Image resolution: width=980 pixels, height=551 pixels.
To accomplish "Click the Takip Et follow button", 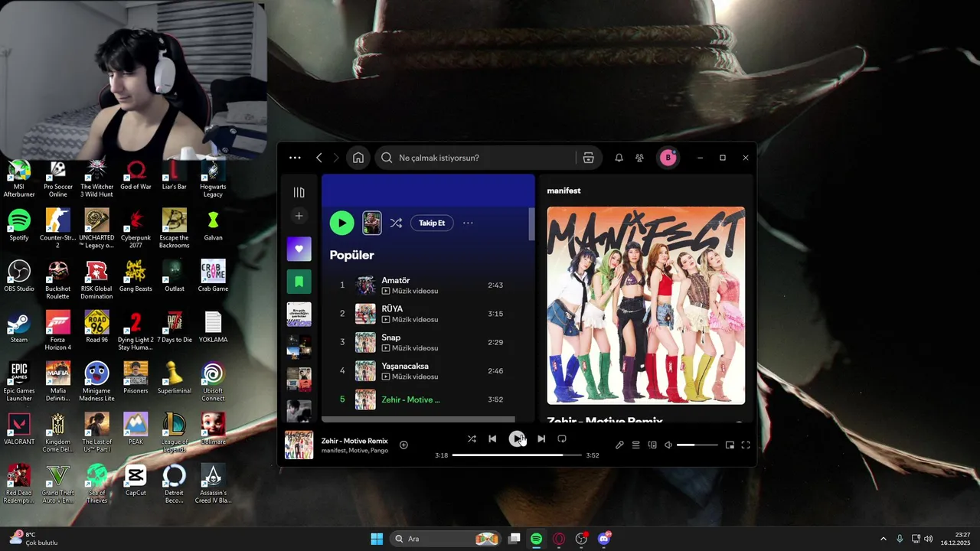I will [x=432, y=223].
